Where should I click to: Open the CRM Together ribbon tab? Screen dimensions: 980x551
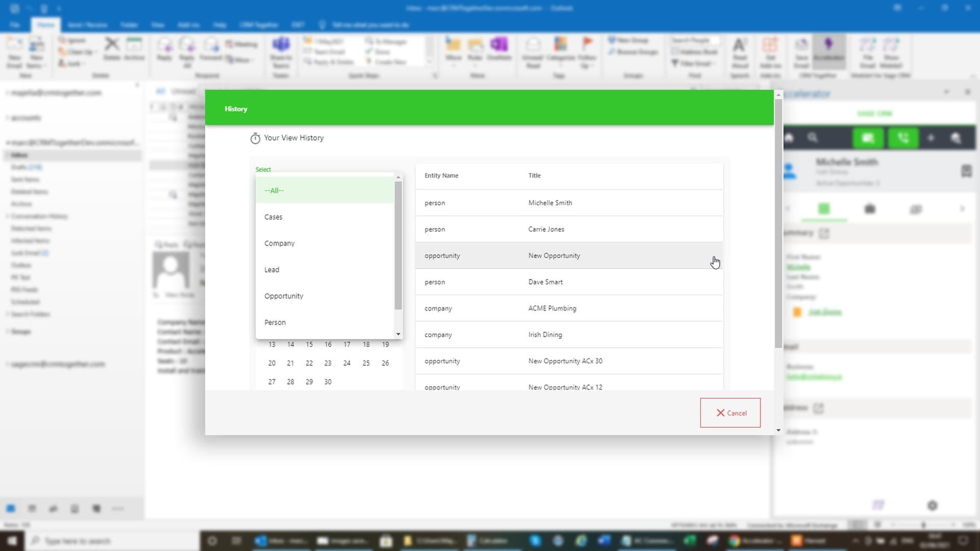[259, 24]
